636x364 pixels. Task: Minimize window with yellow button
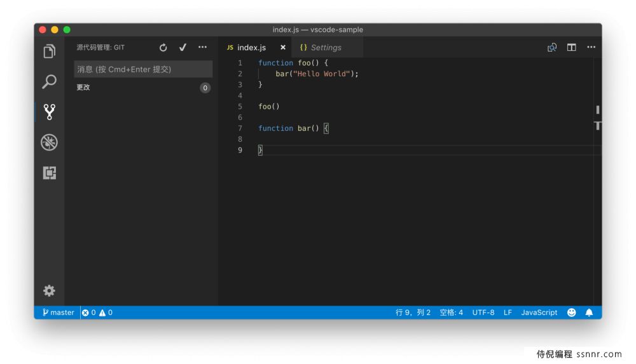tap(55, 30)
